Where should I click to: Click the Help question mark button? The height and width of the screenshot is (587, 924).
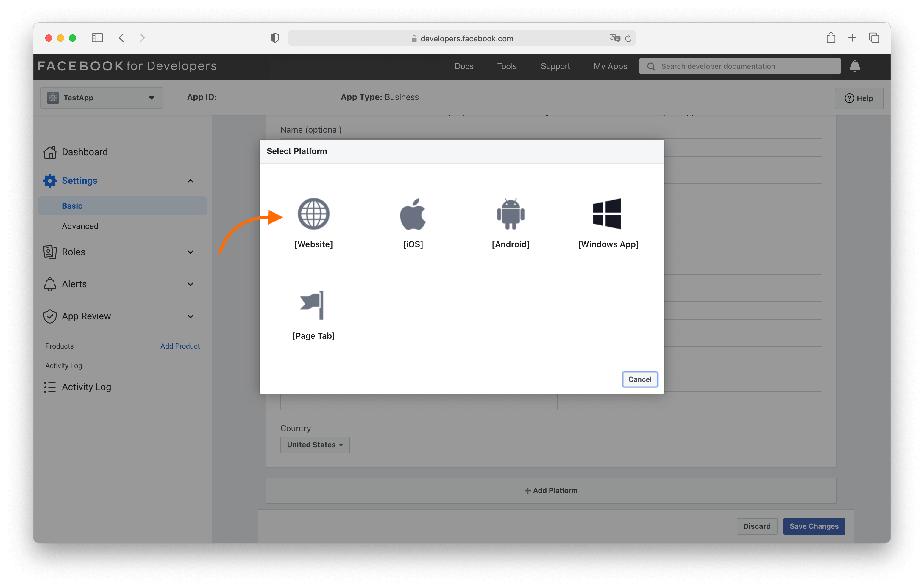[859, 98]
